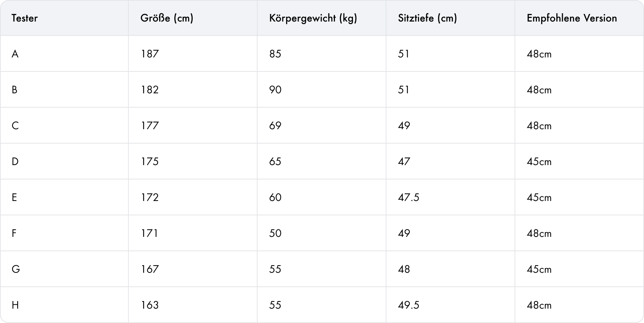Select the Körpergewicht (kg) header cell
The width and height of the screenshot is (644, 323).
[x=313, y=18]
